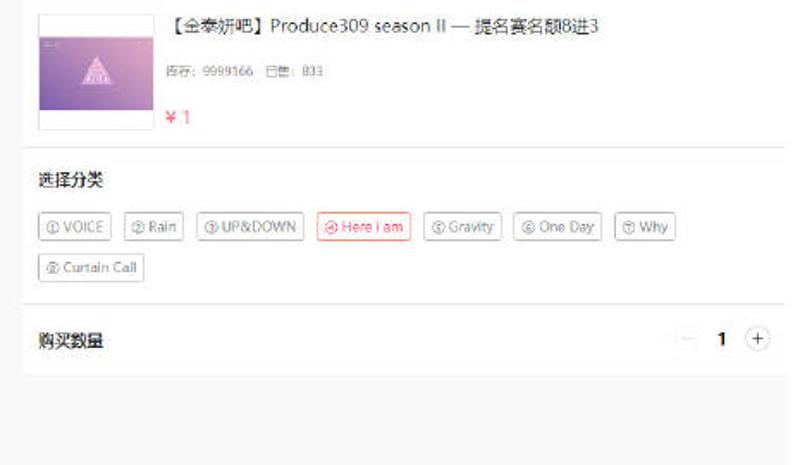The image size is (800, 465).
Task: Open the purple product thumbnail image
Action: point(96,73)
